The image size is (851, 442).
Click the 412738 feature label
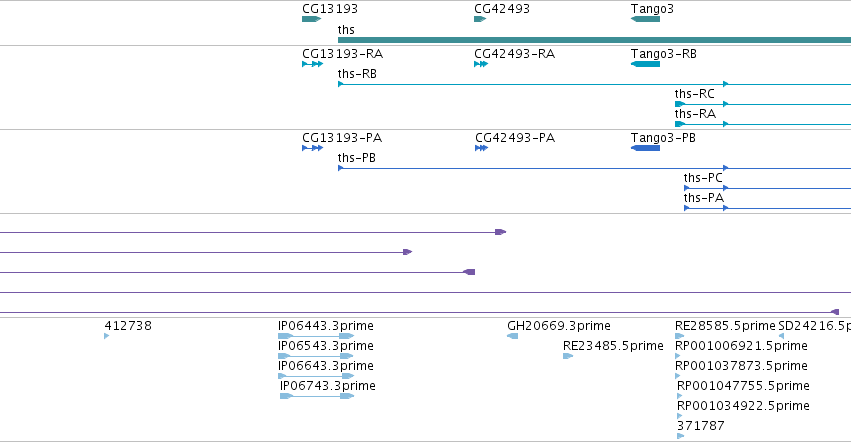(128, 326)
